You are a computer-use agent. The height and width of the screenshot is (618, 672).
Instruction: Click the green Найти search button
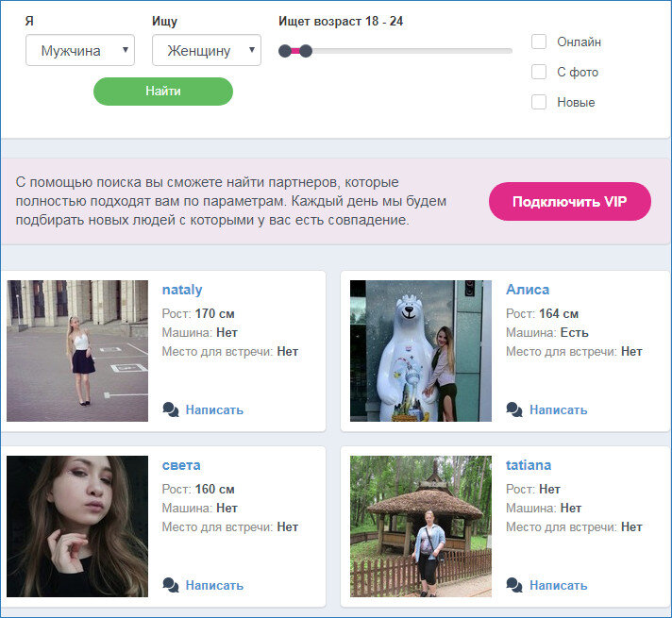click(163, 92)
